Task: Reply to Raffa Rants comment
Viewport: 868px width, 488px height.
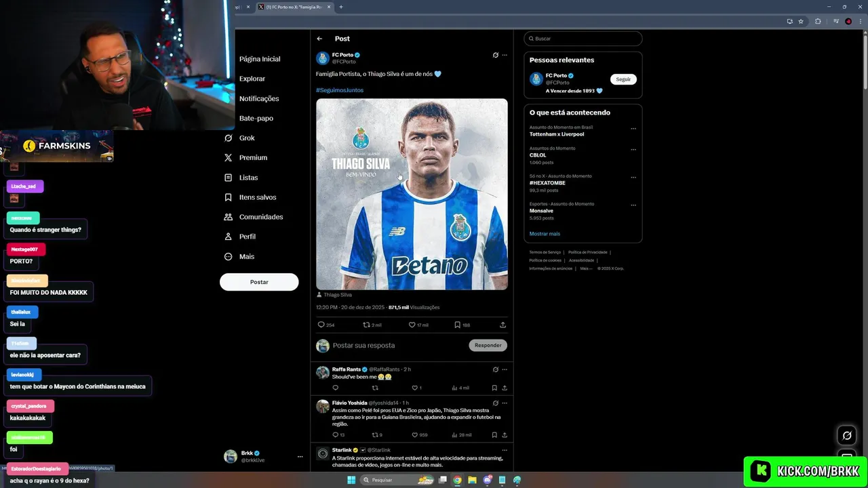Action: pos(335,388)
